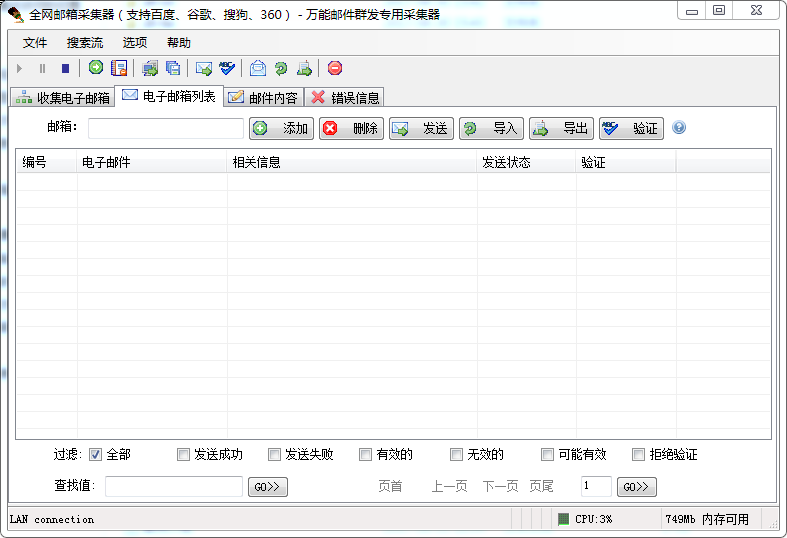Click the 导出 button
Image resolution: width=787 pixels, height=538 pixels.
pyautogui.click(x=562, y=128)
